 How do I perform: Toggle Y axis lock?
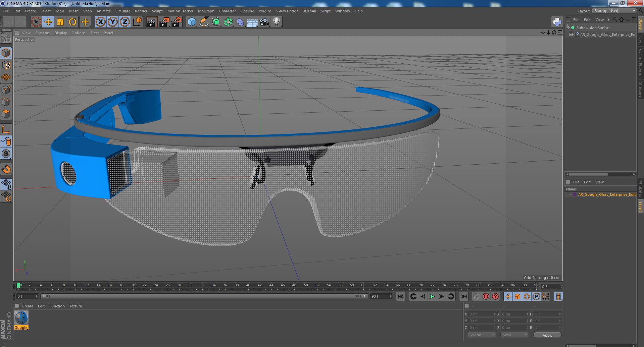point(113,22)
